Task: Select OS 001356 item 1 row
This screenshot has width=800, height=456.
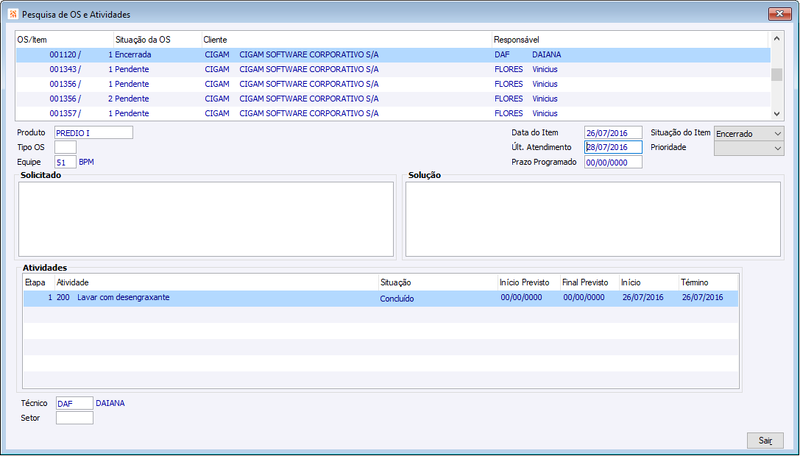Action: [x=393, y=84]
